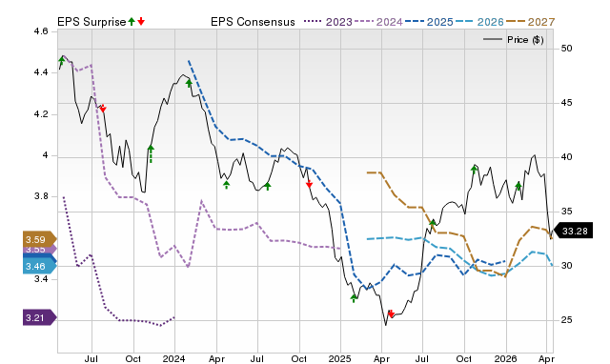
Task: Click the 50 price axis value
Action: [x=566, y=49]
